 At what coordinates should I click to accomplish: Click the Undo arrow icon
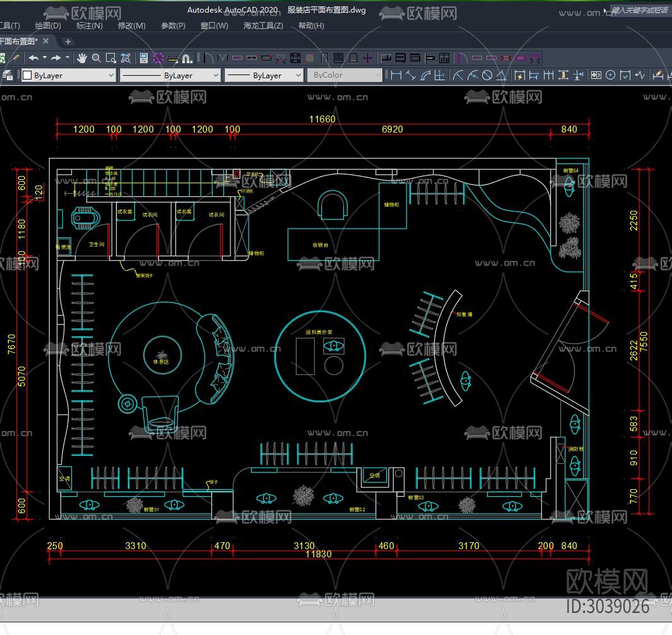[34, 58]
